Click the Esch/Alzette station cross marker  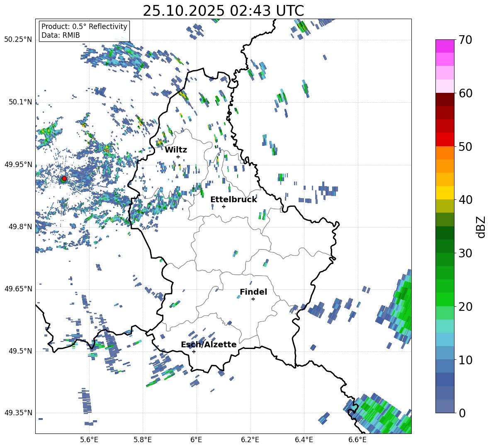194,351
